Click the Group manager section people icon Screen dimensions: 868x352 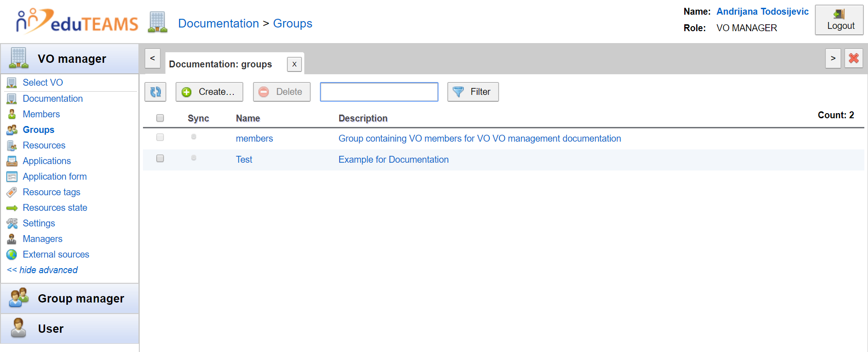pos(19,298)
